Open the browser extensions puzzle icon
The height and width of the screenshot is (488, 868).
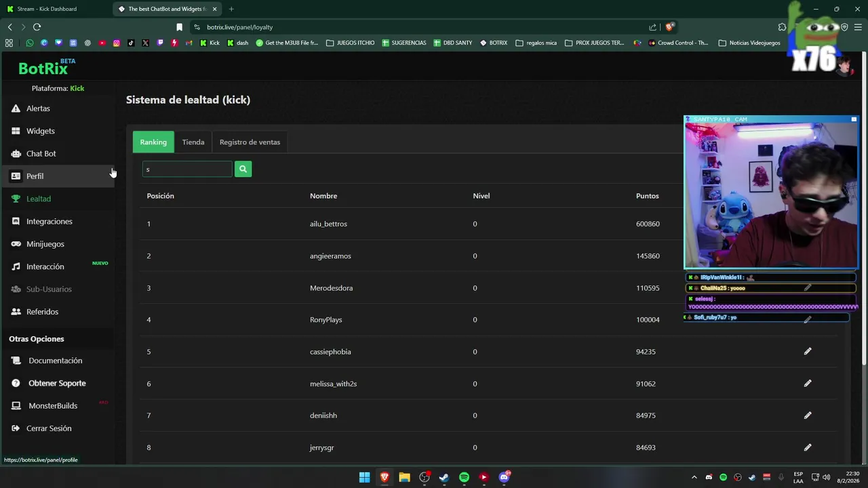coord(782,27)
